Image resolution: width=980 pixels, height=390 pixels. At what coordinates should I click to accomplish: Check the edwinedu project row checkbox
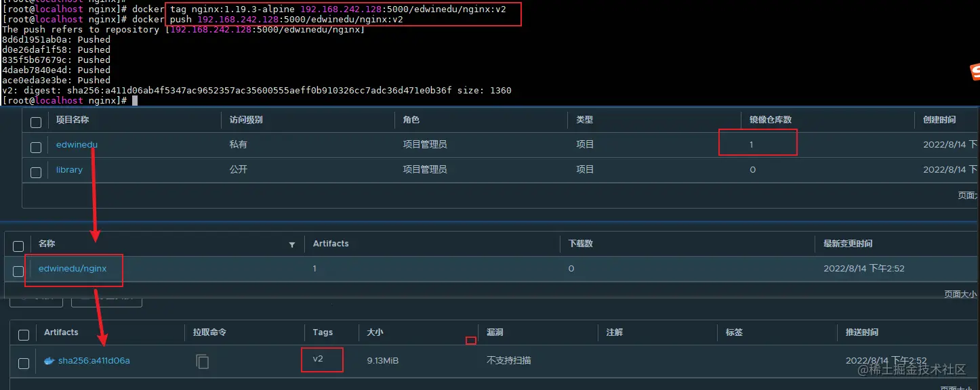pyautogui.click(x=36, y=146)
